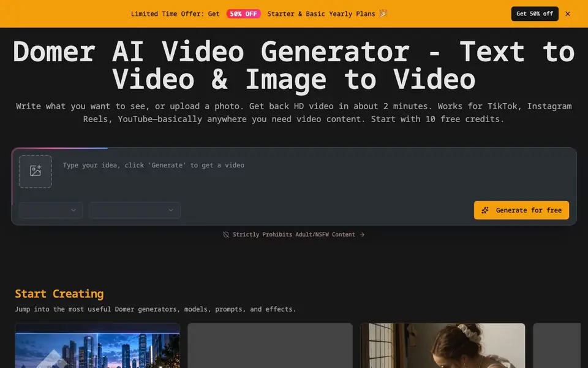Open the blank gray second card
Viewport: 588px width, 368px height.
pyautogui.click(x=270, y=345)
